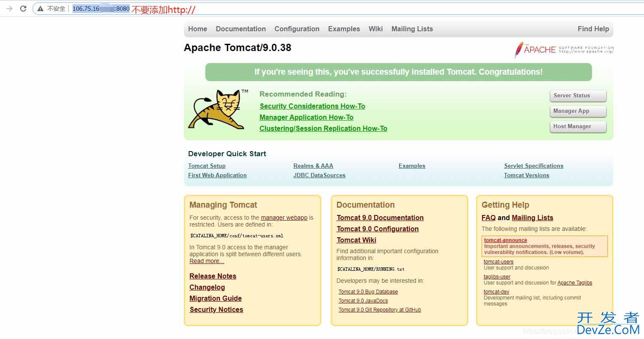Reload the page with the refresh icon

coord(23,9)
